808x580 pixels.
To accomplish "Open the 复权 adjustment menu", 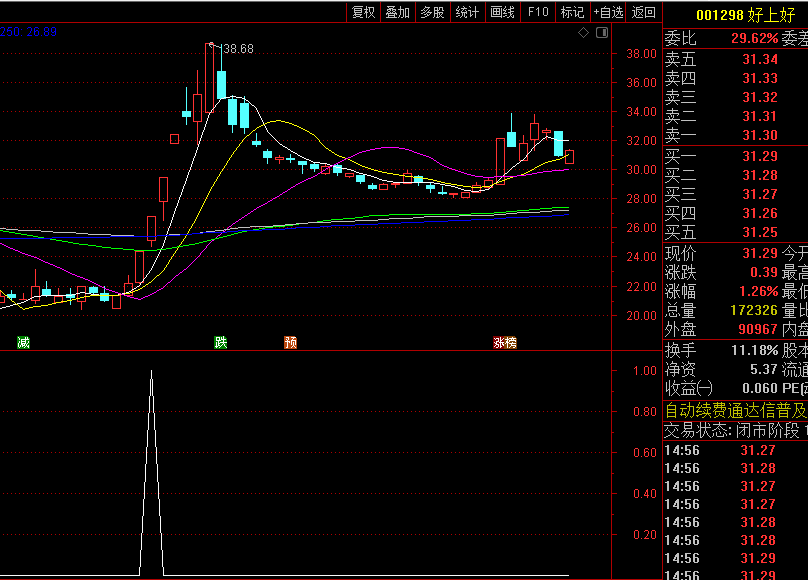I will click(364, 12).
